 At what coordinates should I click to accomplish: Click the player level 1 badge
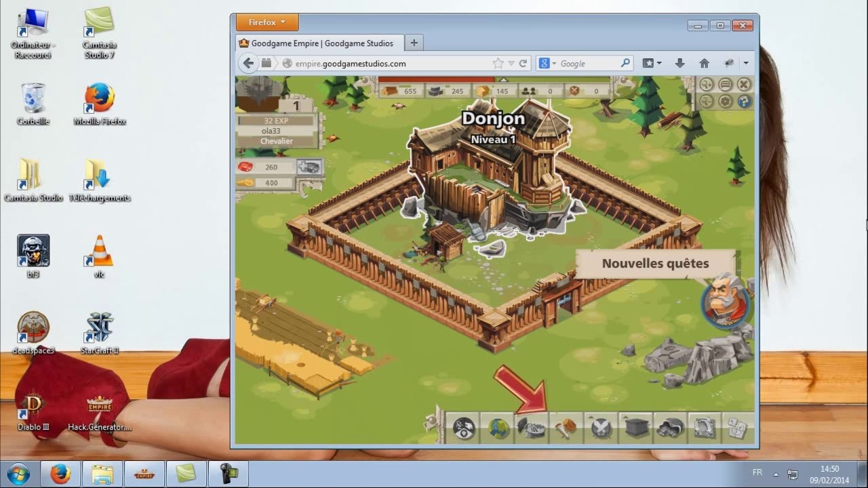pyautogui.click(x=296, y=106)
